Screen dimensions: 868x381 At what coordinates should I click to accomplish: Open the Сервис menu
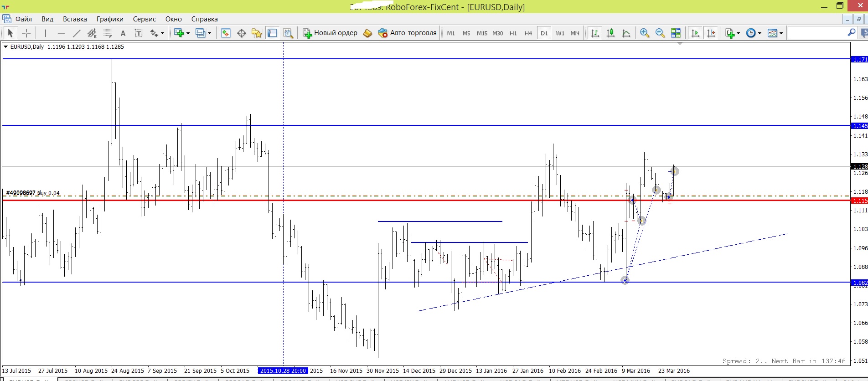point(145,19)
